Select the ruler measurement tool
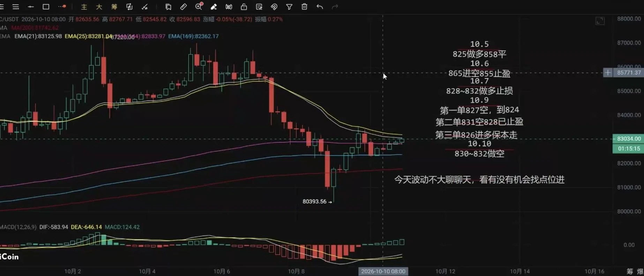The width and height of the screenshot is (644, 276). pyautogui.click(x=184, y=7)
